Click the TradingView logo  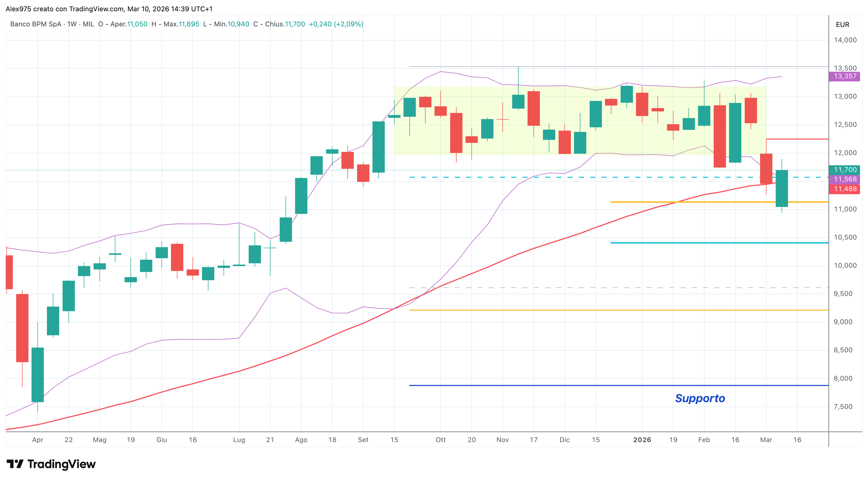(51, 464)
